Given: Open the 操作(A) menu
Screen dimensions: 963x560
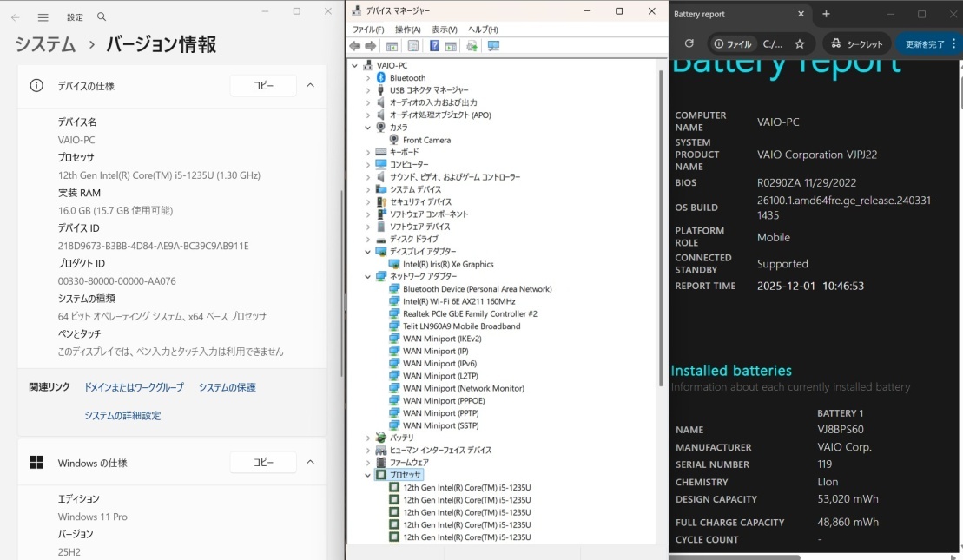Looking at the screenshot, I should pyautogui.click(x=408, y=30).
